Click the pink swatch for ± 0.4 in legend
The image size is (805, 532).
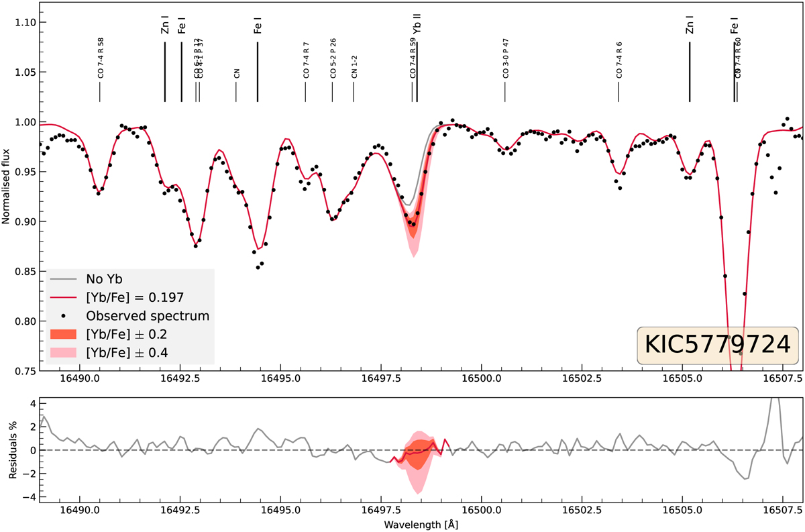click(64, 352)
